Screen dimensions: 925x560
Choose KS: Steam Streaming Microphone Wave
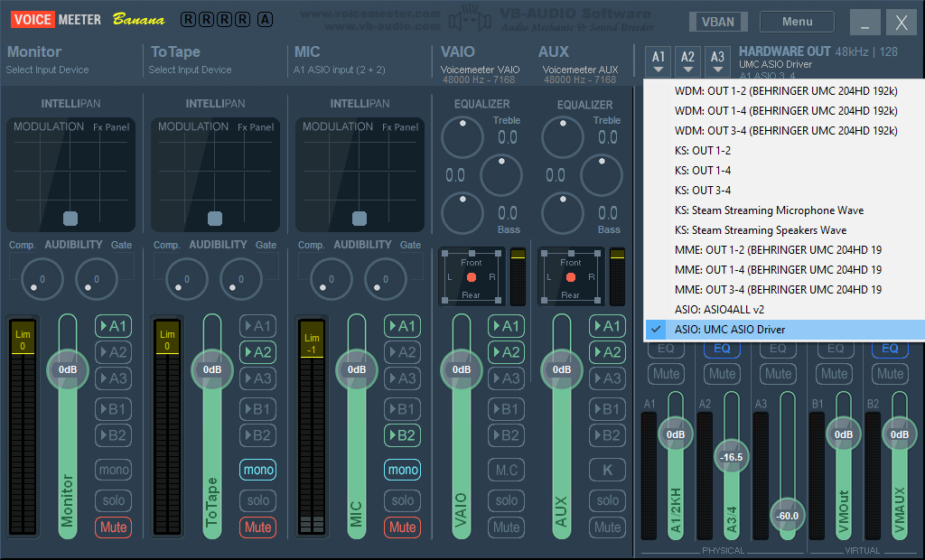pos(785,210)
